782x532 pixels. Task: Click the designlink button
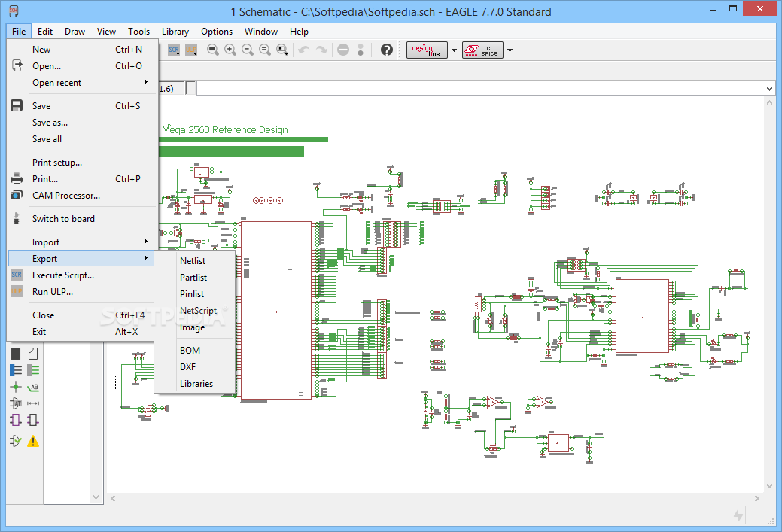coord(427,50)
